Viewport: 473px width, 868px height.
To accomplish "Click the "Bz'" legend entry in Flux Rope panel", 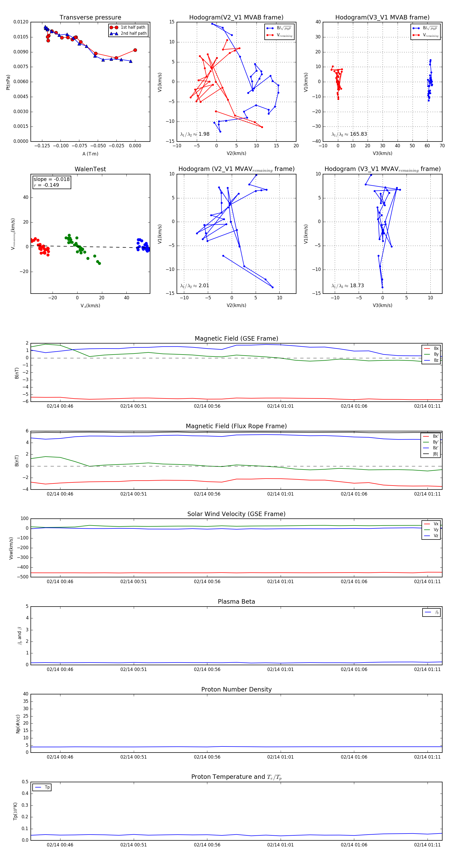I will point(431,448).
